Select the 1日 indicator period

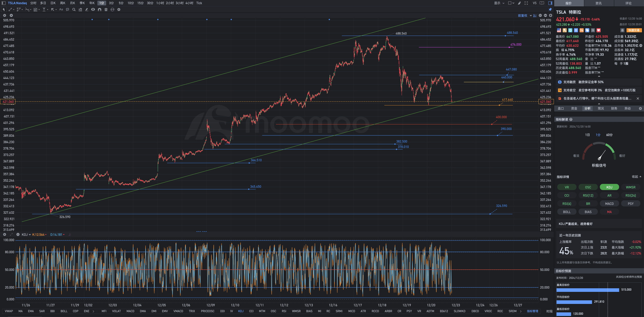[587, 135]
